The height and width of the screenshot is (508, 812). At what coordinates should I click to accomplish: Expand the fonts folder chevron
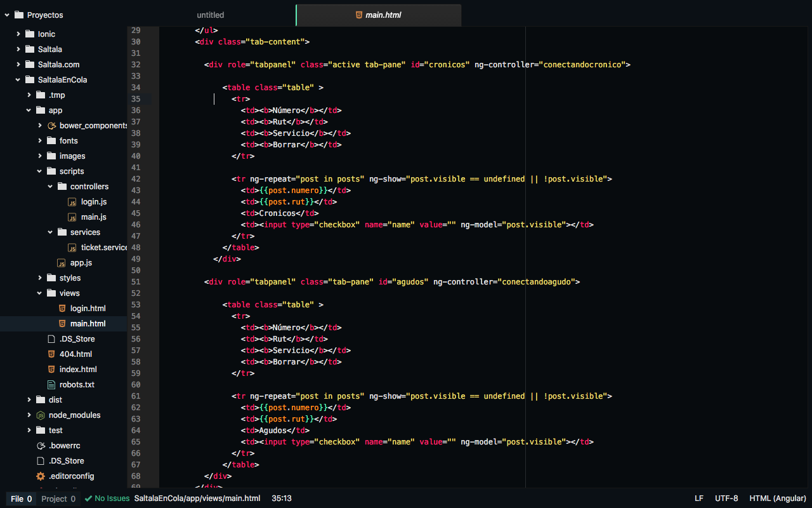40,140
